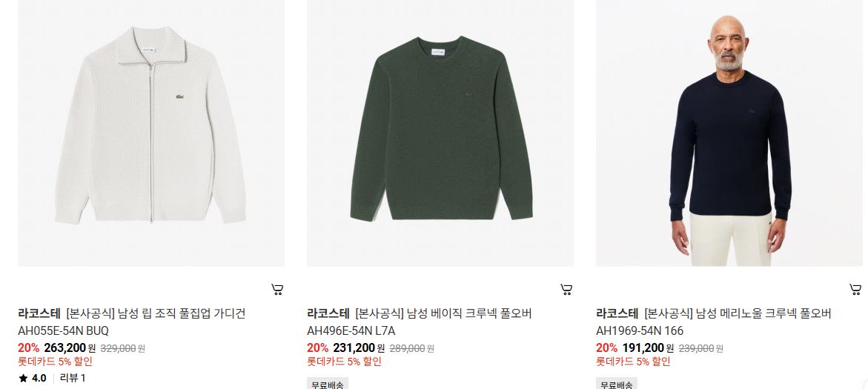
Task: Open the 남성 베이직 크루넥 풀오버 product title
Action: coord(469,313)
